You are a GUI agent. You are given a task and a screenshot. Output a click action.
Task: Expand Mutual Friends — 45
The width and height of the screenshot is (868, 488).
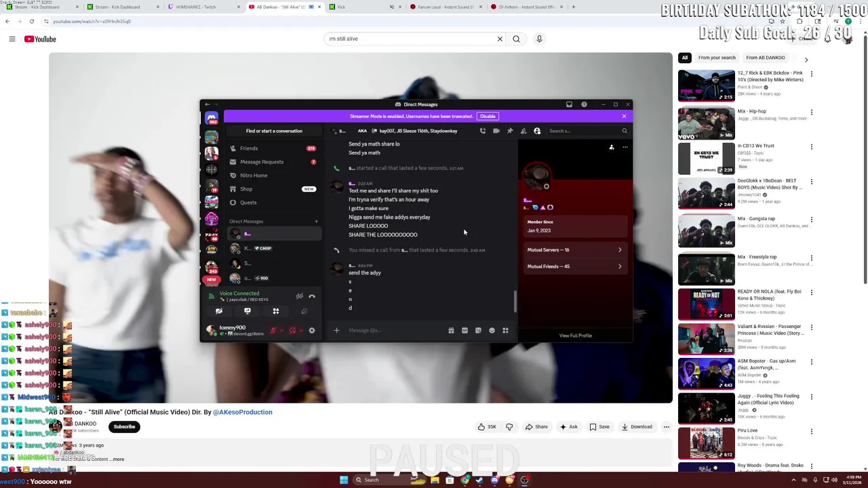click(x=575, y=266)
